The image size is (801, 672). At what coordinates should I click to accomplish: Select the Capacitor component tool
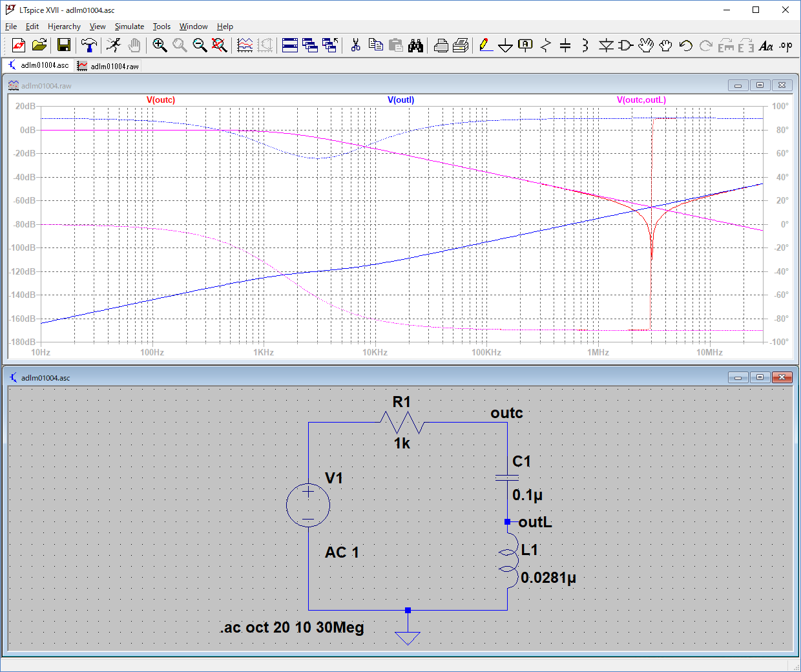(x=565, y=45)
